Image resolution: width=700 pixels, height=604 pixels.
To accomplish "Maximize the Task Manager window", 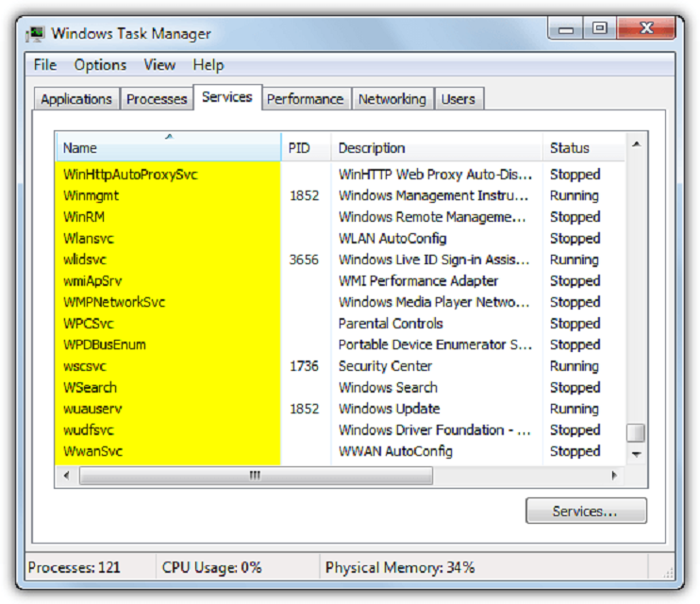I will click(x=600, y=29).
